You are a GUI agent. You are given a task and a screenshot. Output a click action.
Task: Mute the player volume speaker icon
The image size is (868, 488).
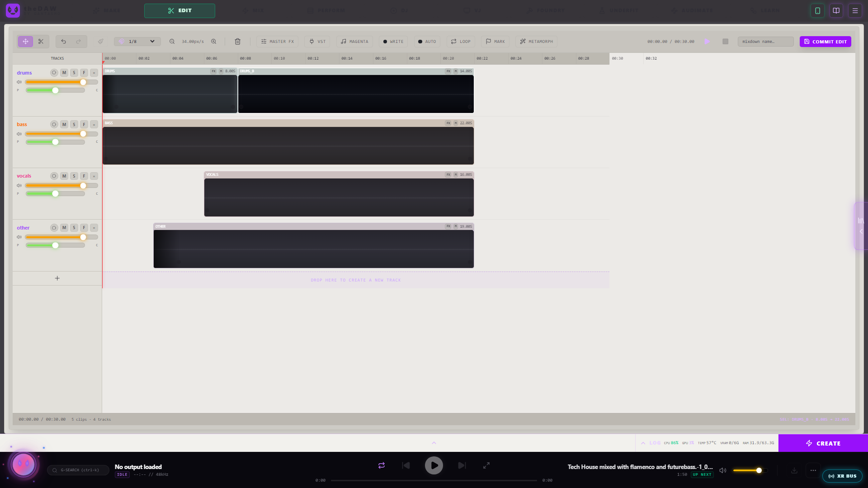coord(723,470)
